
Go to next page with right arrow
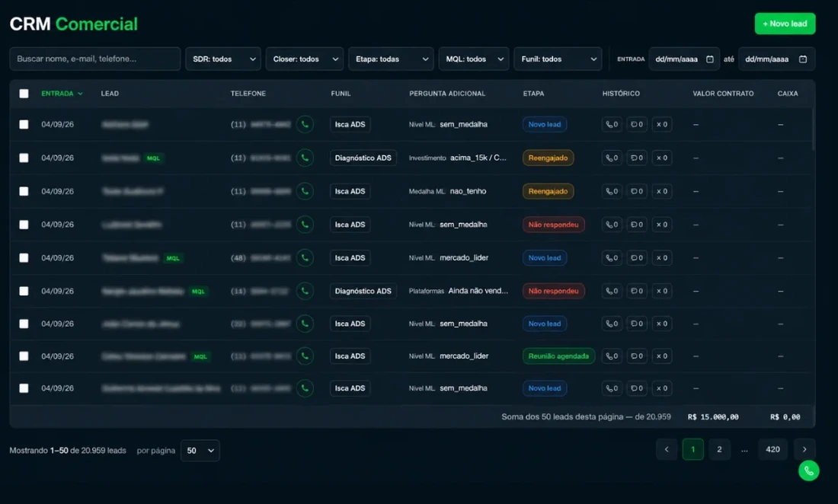[804, 449]
